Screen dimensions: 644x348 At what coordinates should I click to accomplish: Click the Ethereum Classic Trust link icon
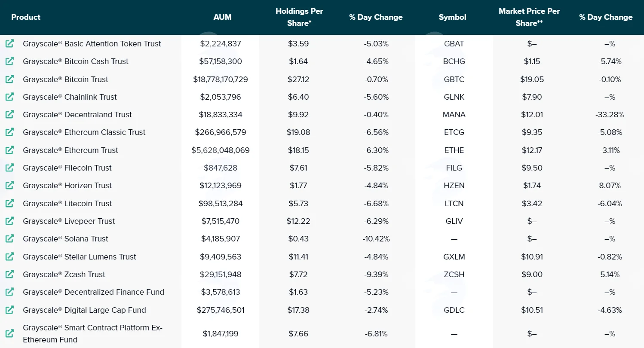click(9, 132)
